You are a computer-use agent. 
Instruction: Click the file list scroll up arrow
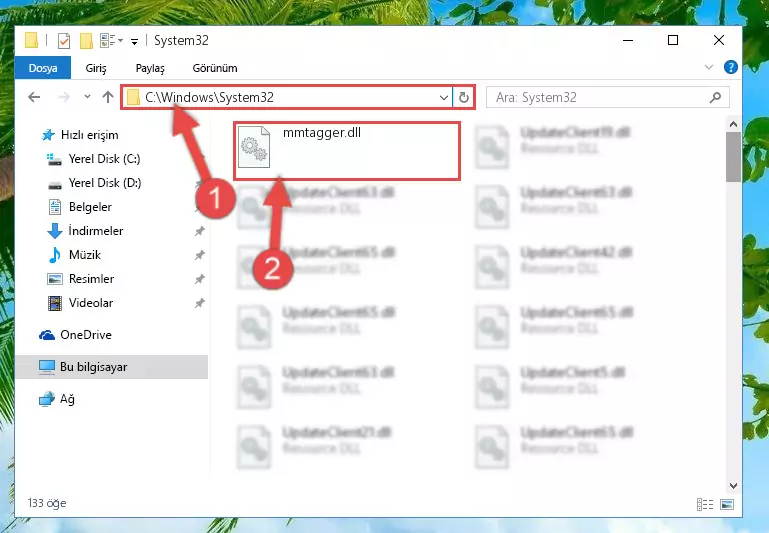733,125
